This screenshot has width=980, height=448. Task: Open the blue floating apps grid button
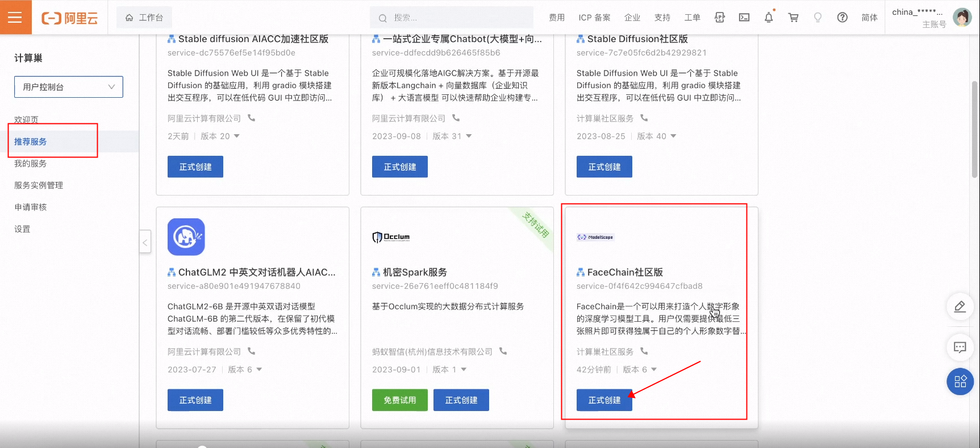point(960,381)
